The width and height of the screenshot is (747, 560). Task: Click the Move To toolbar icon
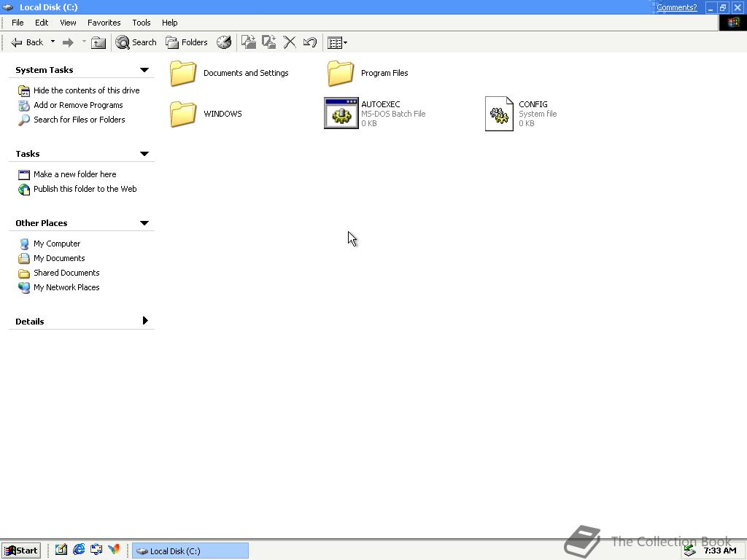tap(248, 42)
